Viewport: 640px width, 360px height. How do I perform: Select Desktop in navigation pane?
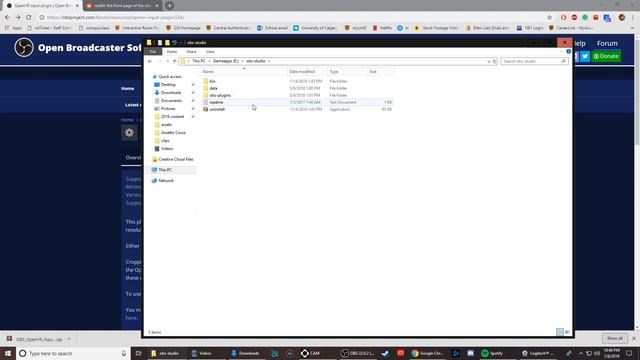click(x=168, y=84)
